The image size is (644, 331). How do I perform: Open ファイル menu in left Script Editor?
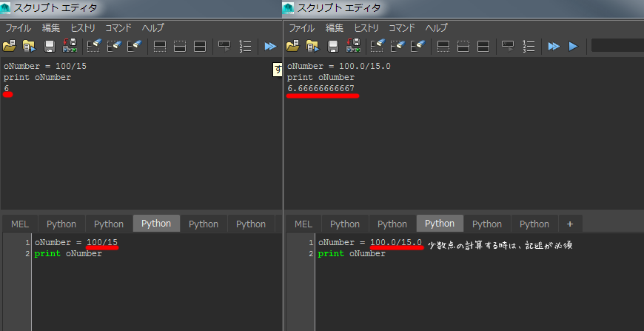[18, 28]
